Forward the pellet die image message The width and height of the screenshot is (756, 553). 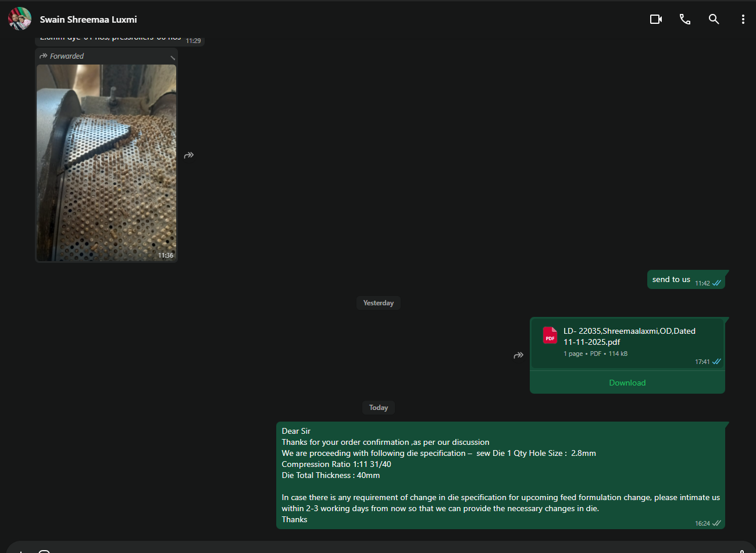(189, 155)
